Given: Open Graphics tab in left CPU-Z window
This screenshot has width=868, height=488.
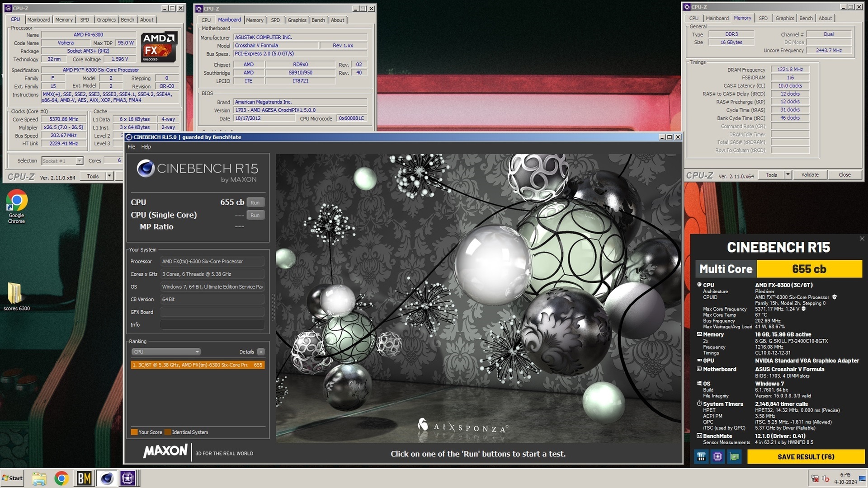Looking at the screenshot, I should click(x=106, y=19).
